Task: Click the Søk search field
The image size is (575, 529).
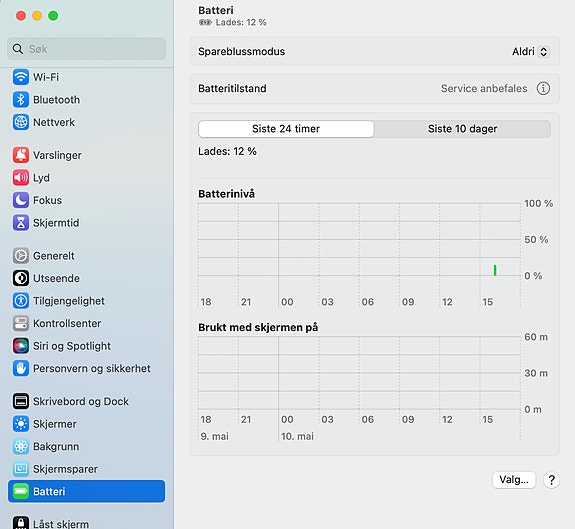Action: tap(87, 48)
